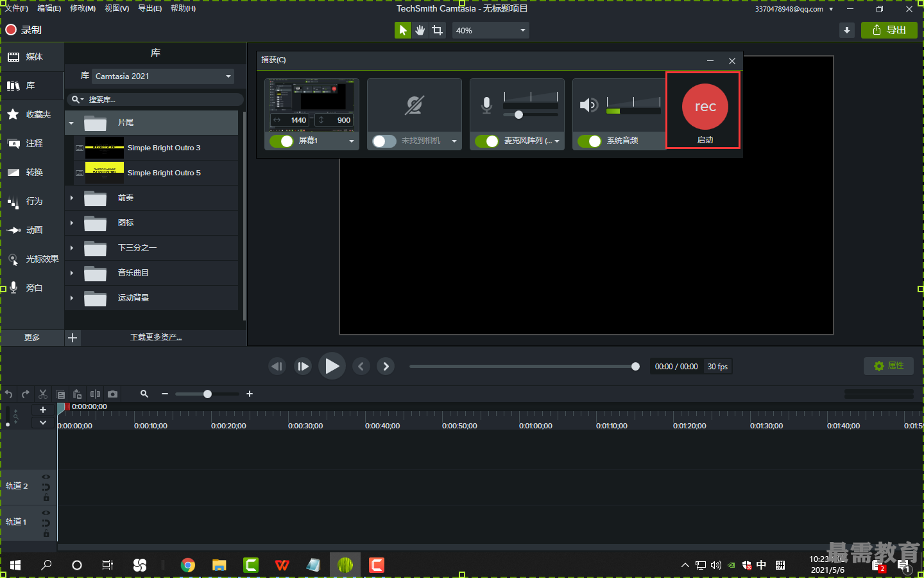This screenshot has height=578, width=924.
Task: Click the 下载更多资产 link
Action: tap(156, 337)
